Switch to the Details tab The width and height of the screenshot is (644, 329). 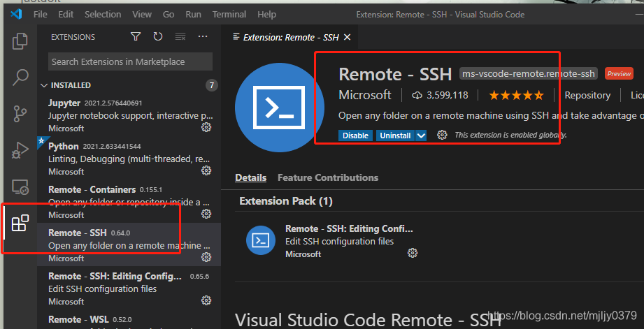pos(250,177)
